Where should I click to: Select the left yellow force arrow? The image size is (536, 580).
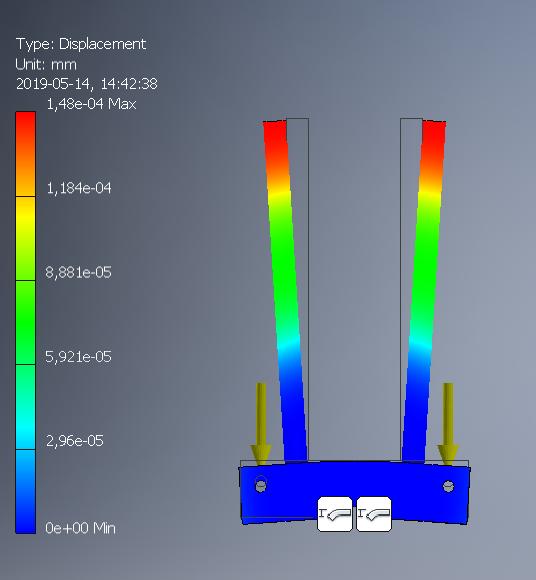[261, 424]
